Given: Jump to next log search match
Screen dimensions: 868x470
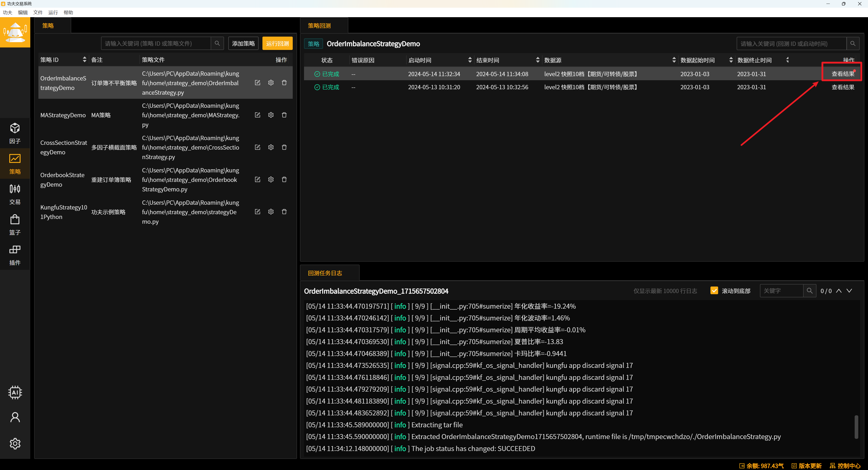Looking at the screenshot, I should (849, 291).
